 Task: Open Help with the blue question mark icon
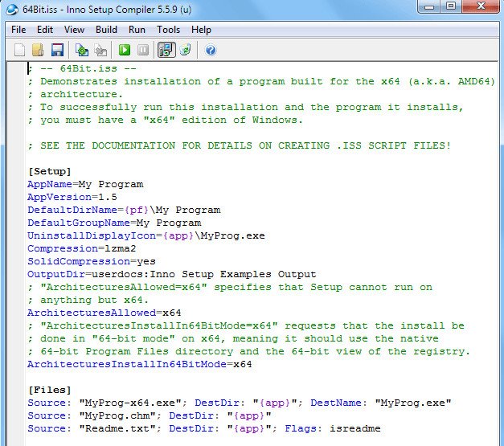click(x=211, y=50)
